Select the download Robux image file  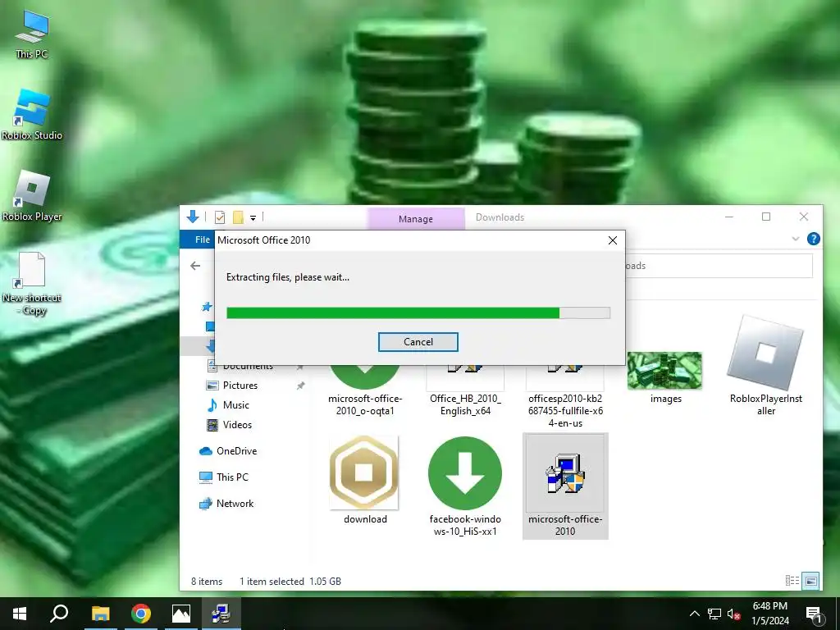[364, 480]
